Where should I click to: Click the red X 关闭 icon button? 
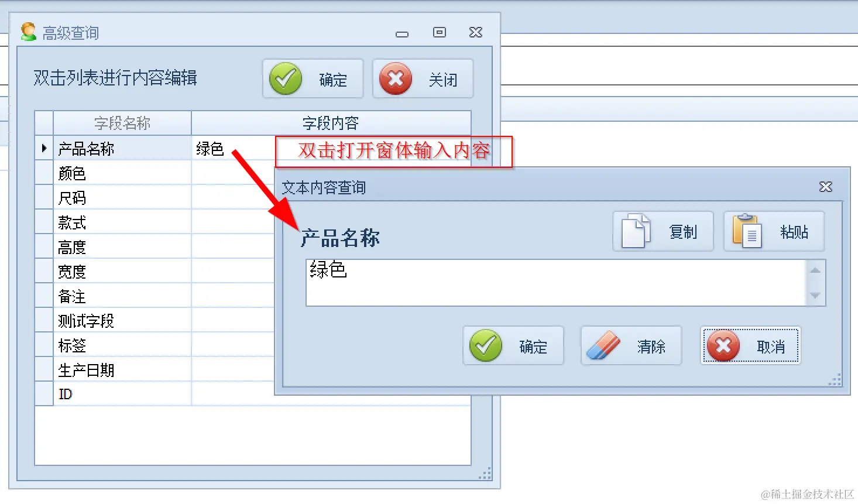423,78
